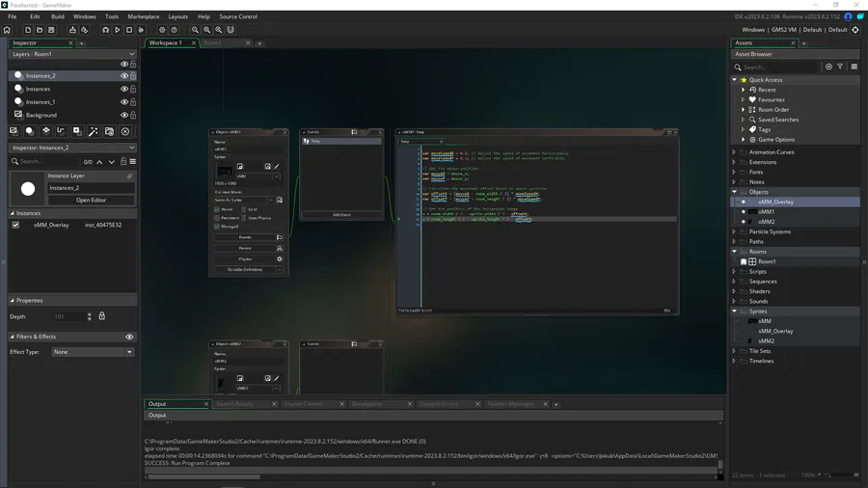Hide the Instances_1 layer
The image size is (868, 488).
pos(124,102)
